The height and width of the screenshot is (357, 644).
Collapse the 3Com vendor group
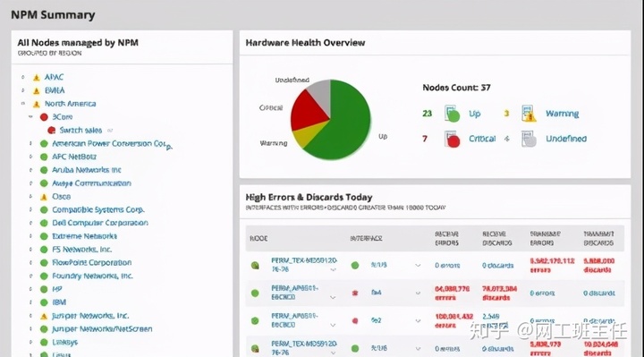click(x=30, y=117)
